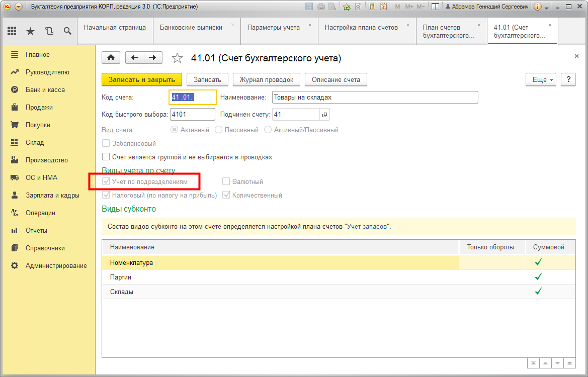Screen dimensions: 588x377
Task: Open the Favorites star panel
Action: point(30,31)
